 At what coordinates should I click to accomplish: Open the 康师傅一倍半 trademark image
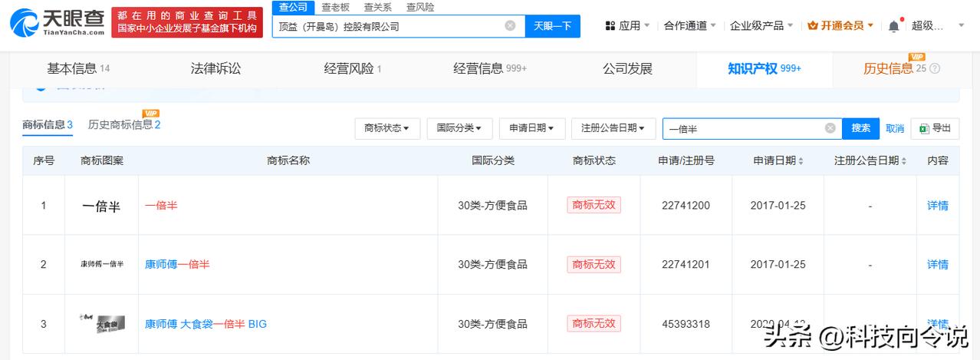click(101, 264)
